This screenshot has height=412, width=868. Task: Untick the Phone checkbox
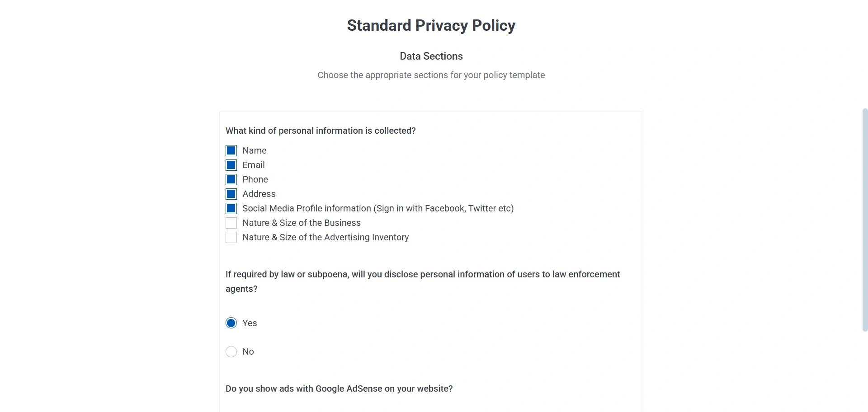click(231, 179)
